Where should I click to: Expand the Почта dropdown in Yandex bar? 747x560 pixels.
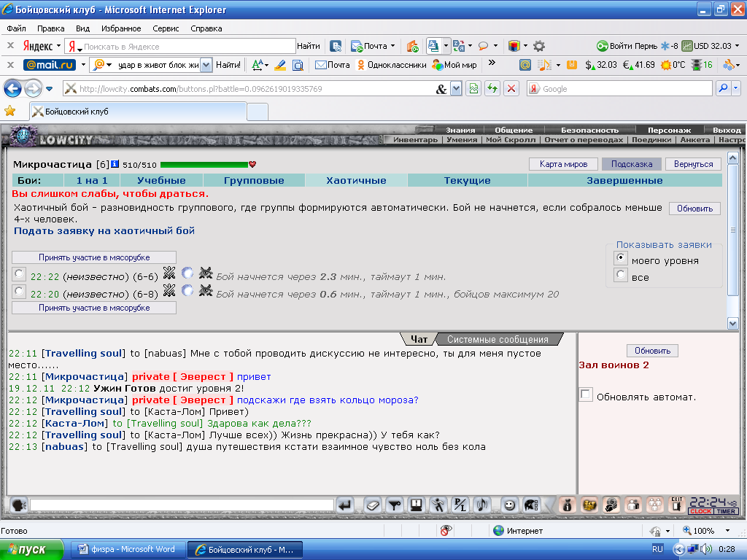[392, 46]
